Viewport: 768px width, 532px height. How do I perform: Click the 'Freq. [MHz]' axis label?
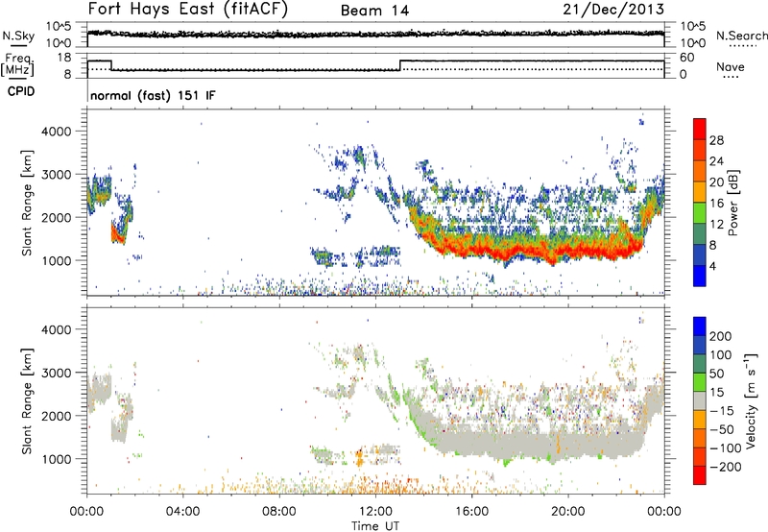point(17,65)
